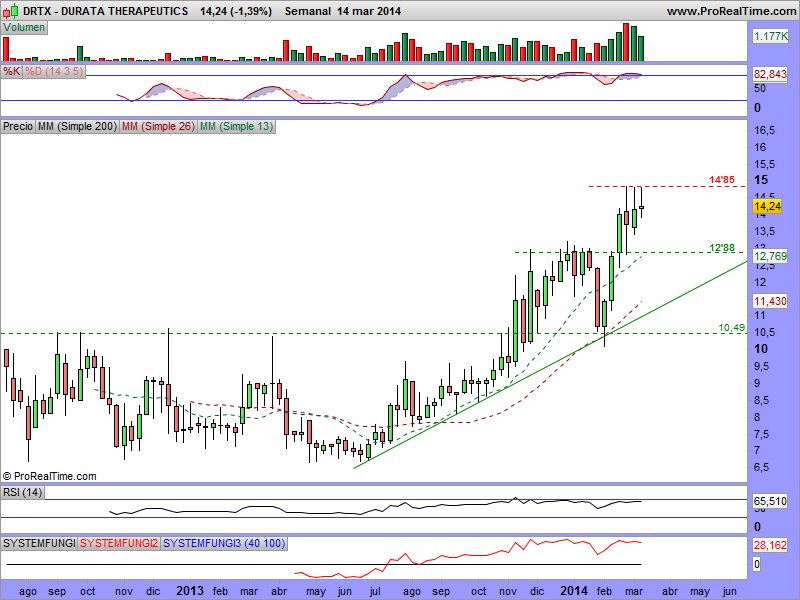Open the SYSTEMFUNGI3 (40 100) indicator label
800x600 pixels.
click(224, 543)
